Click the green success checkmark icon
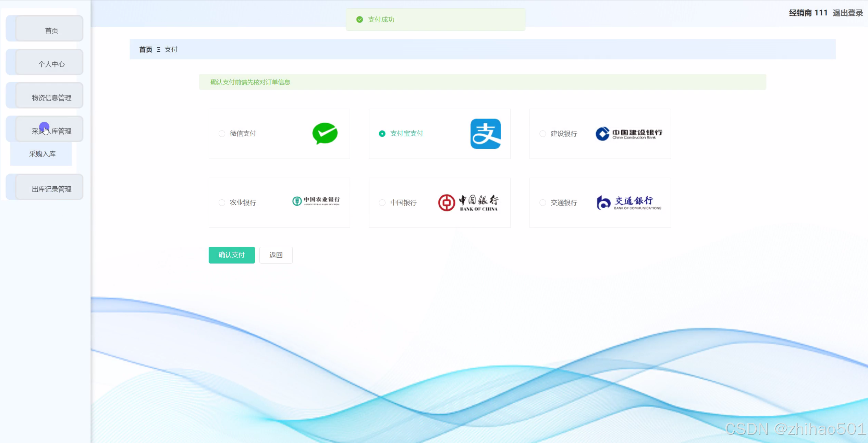 (359, 20)
